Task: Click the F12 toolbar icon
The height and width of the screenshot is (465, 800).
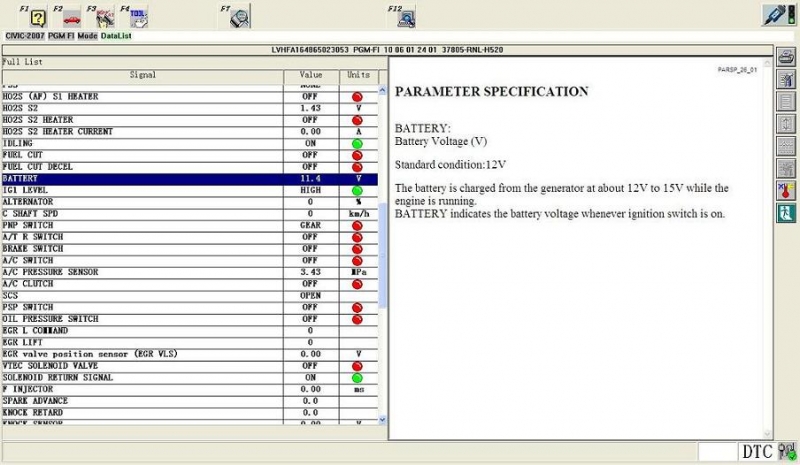Action: click(406, 18)
